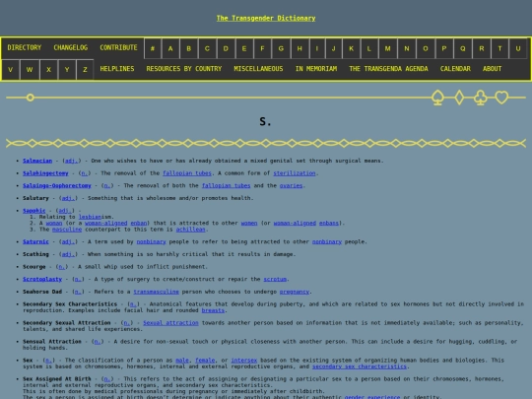
Task: Jump to letter U entries
Action: coord(518,48)
